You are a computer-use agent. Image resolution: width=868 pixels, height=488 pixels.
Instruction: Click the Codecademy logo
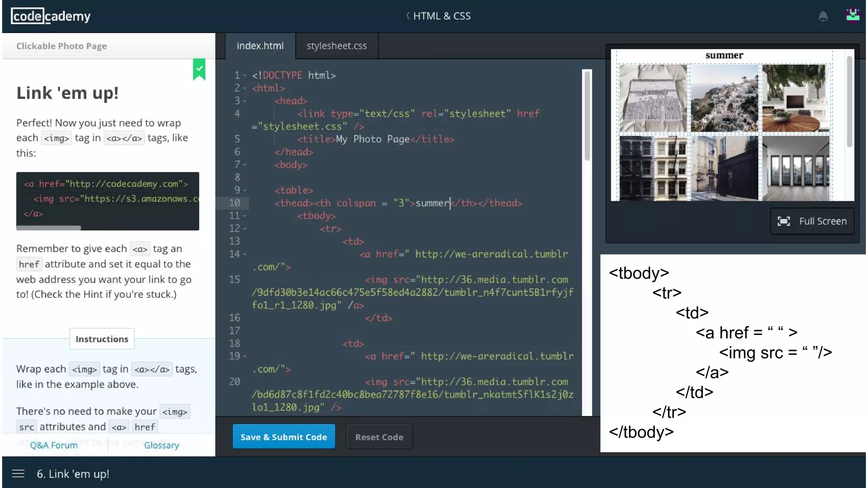coord(50,16)
